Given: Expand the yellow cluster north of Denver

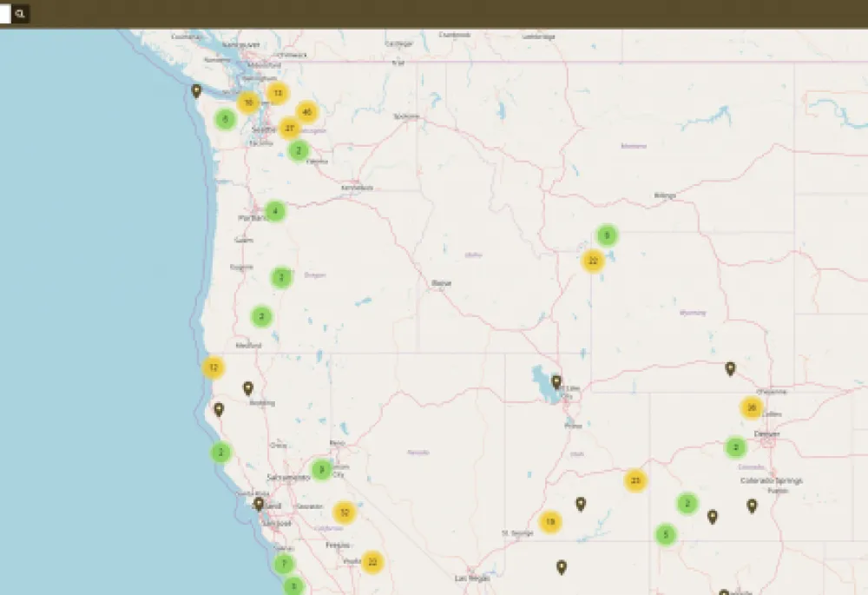Looking at the screenshot, I should point(751,407).
